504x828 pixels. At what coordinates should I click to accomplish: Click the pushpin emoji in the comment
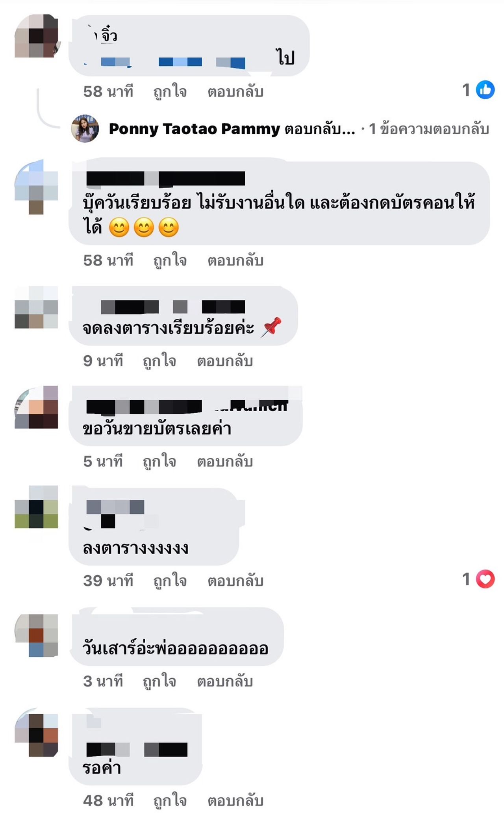point(271,327)
